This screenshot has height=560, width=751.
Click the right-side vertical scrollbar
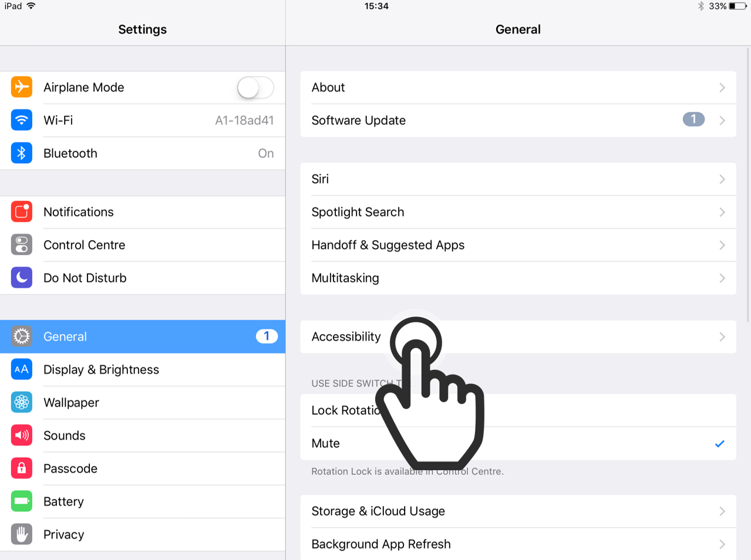(748, 185)
